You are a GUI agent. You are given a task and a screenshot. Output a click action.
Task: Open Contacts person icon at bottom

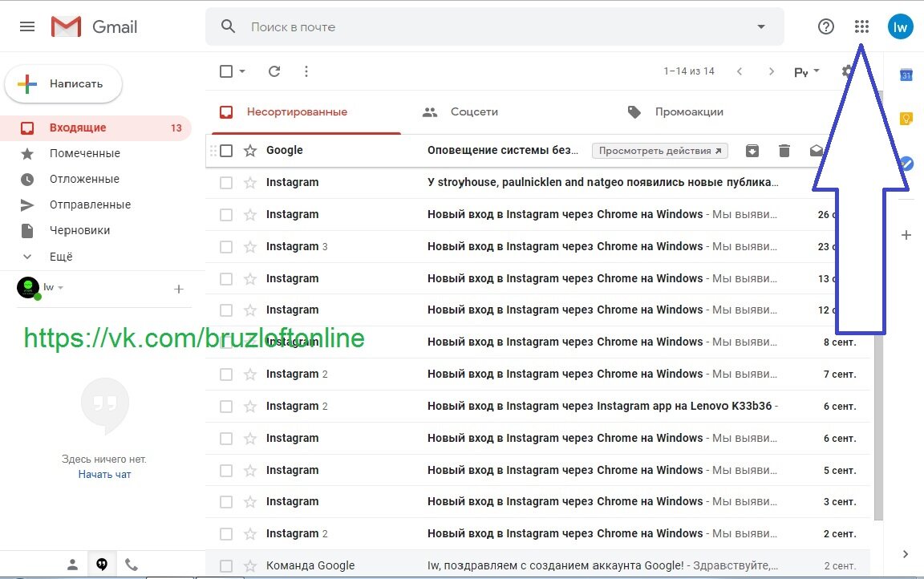[72, 565]
